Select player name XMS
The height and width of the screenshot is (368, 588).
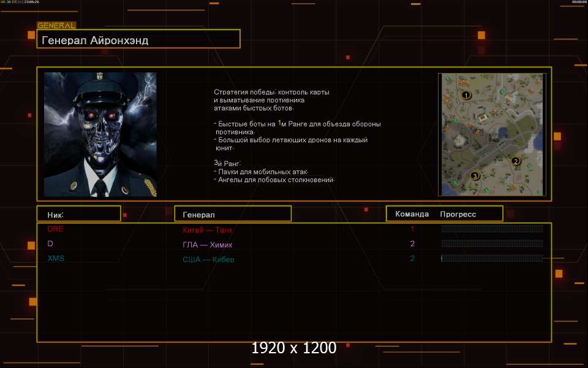pyautogui.click(x=56, y=258)
